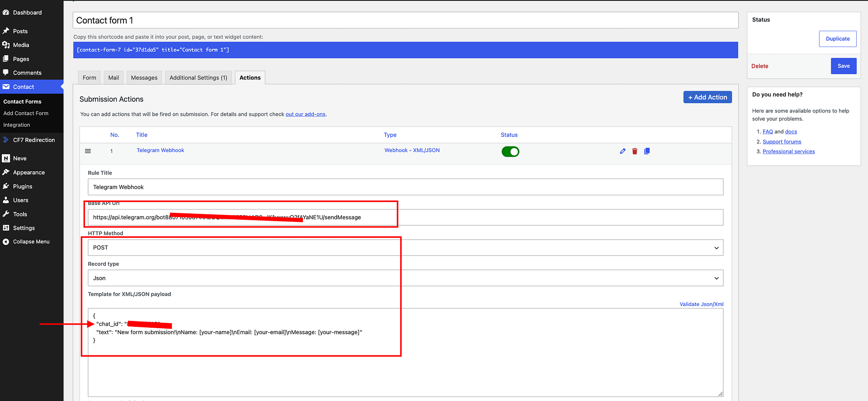Viewport: 868px width, 401px height.
Task: Click the Plugins plug icon
Action: (6, 186)
